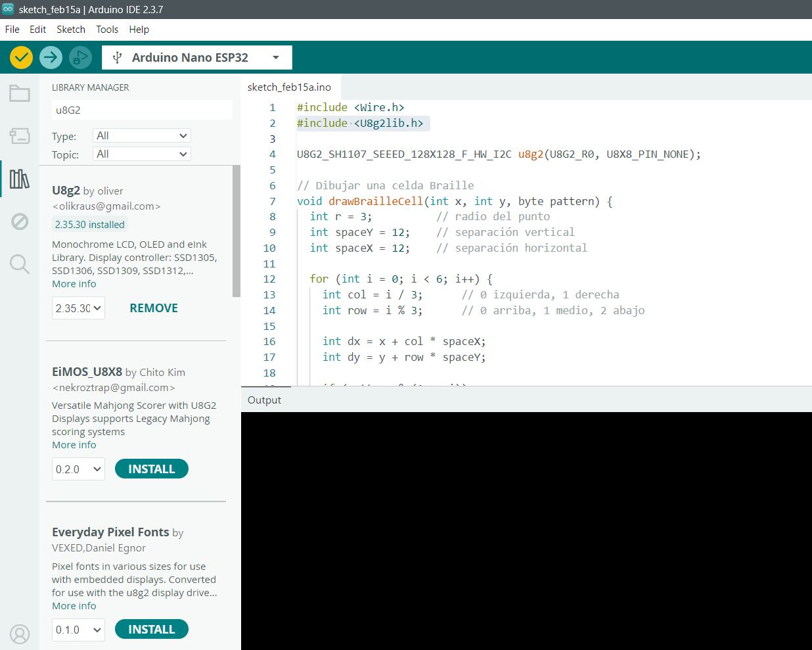Image resolution: width=812 pixels, height=650 pixels.
Task: Start the debugger with the Debug icon
Action: tap(80, 58)
